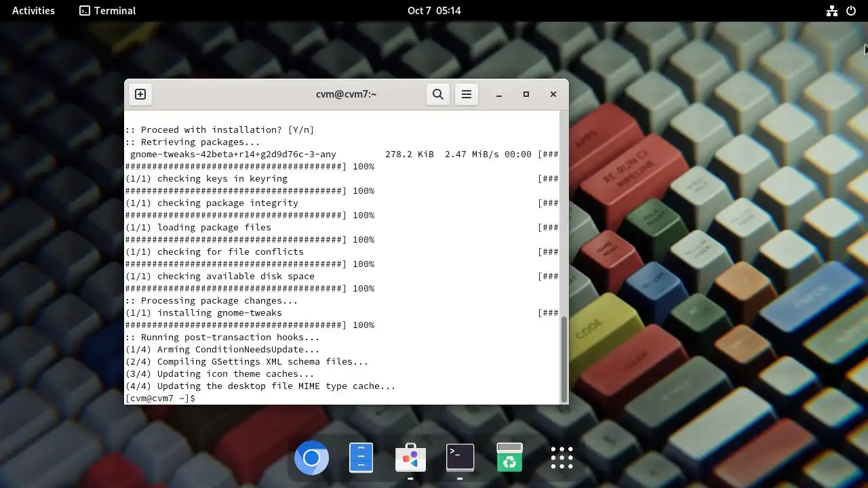
Task: Click '(1/4) Arming ConditionNeedsUpdate...'
Action: coord(222,349)
